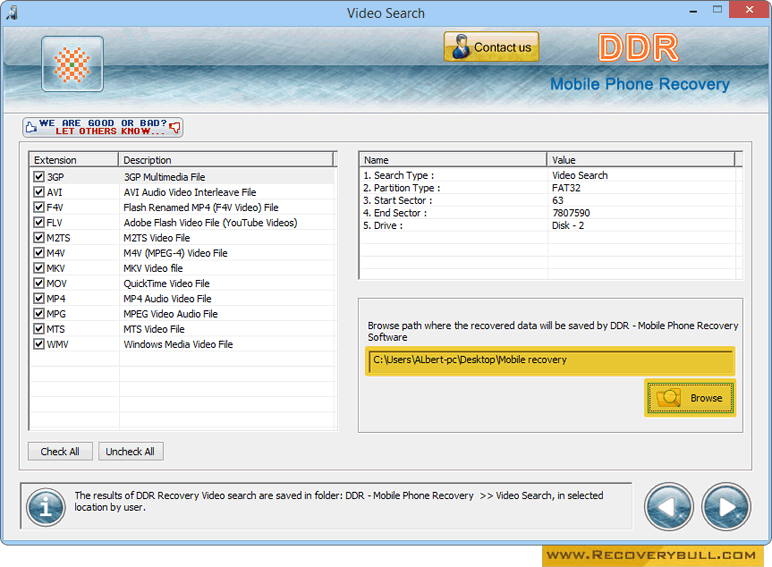Screen dimensions: 772x567
Task: Click the '63' start sector value
Action: point(558,201)
